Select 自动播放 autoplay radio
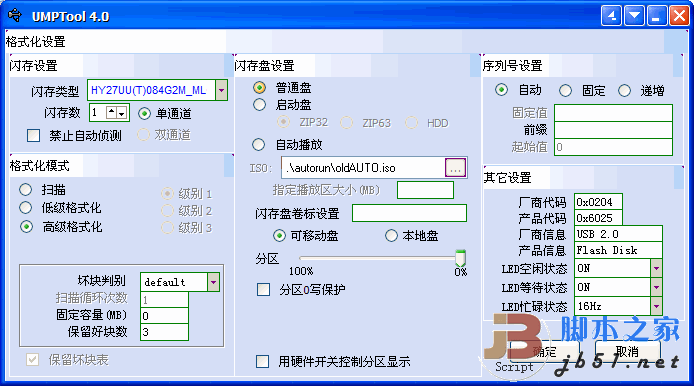This screenshot has height=386, width=694. 258,144
